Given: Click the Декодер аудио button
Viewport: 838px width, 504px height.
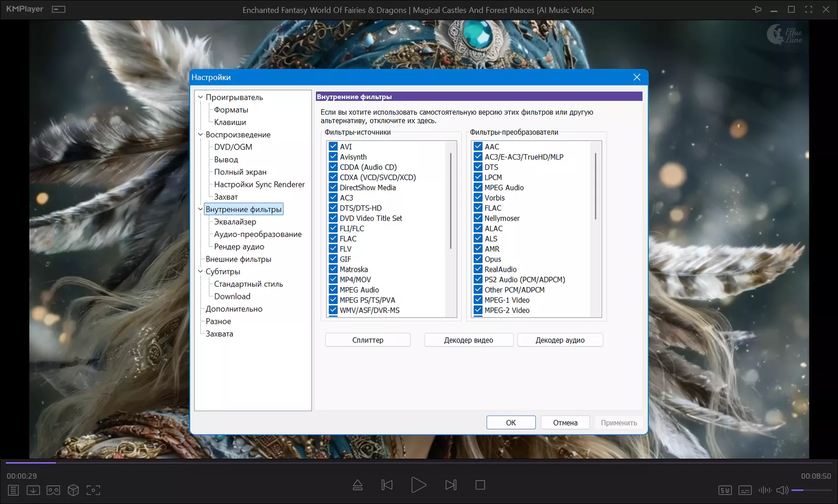Looking at the screenshot, I should pyautogui.click(x=560, y=340).
